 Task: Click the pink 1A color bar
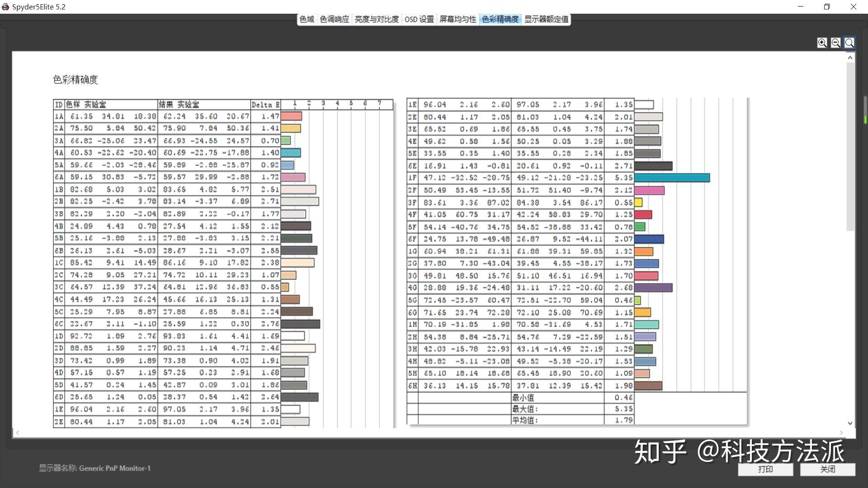pyautogui.click(x=291, y=116)
